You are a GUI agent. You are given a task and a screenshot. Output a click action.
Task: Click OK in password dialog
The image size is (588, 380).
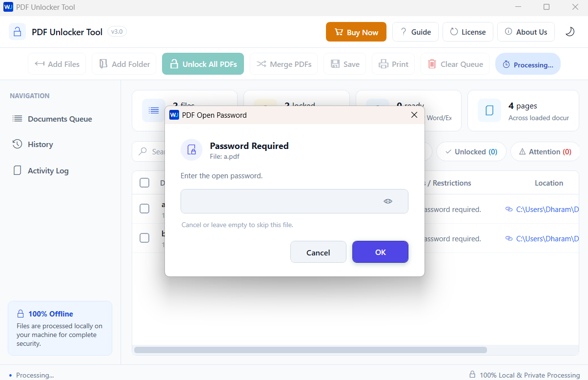pyautogui.click(x=380, y=252)
